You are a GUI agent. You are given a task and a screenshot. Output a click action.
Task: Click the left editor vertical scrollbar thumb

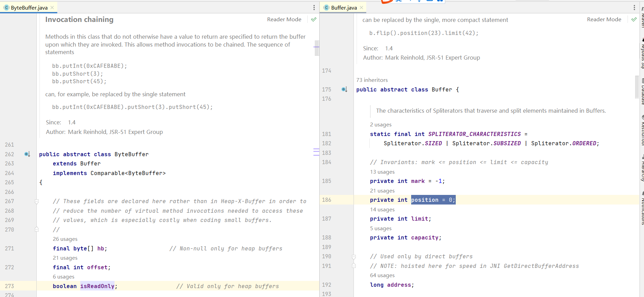(x=317, y=48)
